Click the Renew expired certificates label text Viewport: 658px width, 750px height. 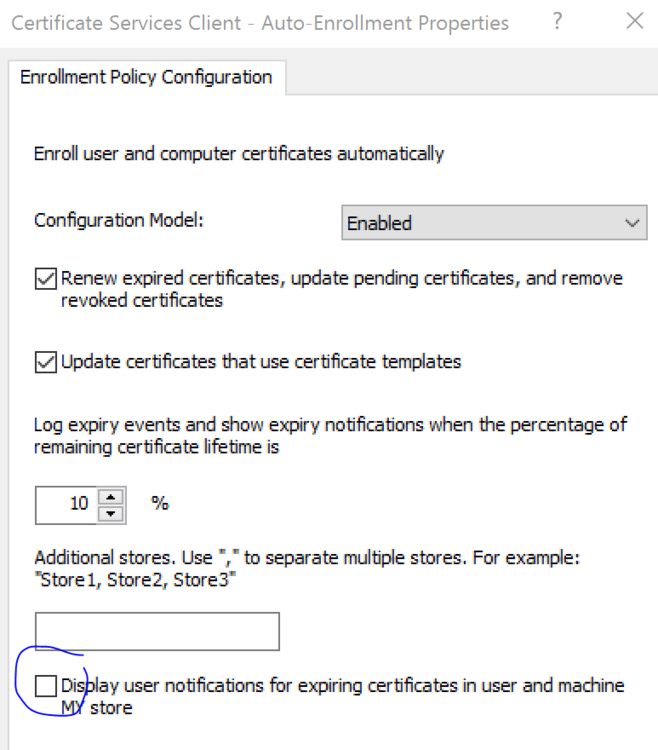coord(340,279)
